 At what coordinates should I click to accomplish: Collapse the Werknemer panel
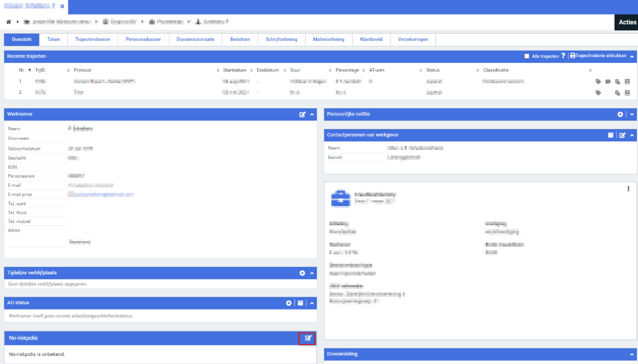313,114
